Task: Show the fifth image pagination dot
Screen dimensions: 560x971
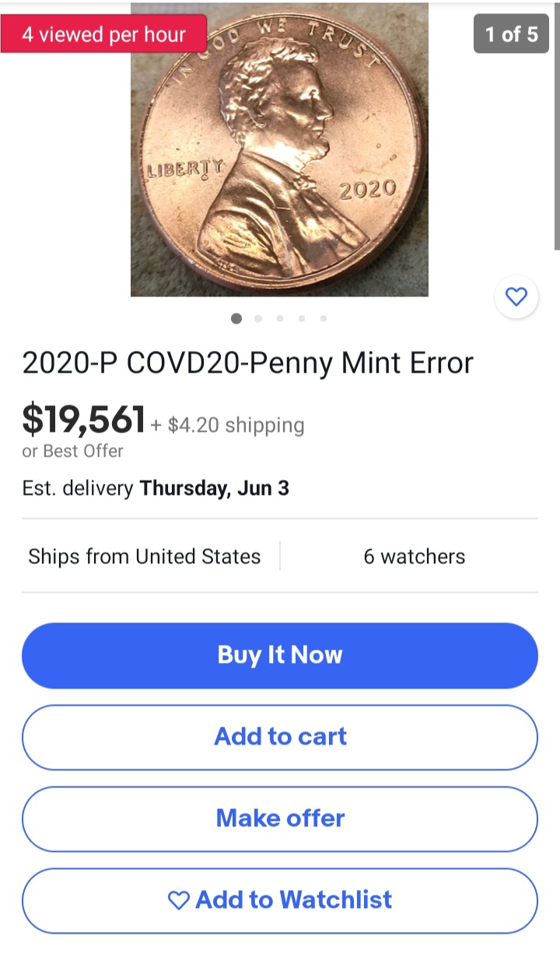Action: (324, 318)
